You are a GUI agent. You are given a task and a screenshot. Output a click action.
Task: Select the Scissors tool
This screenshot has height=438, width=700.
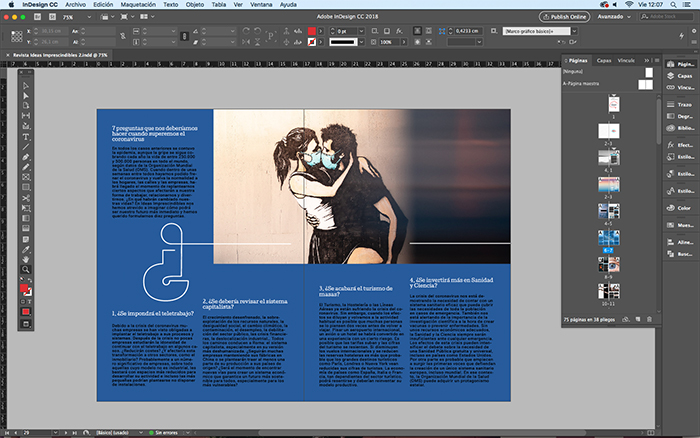(26, 198)
